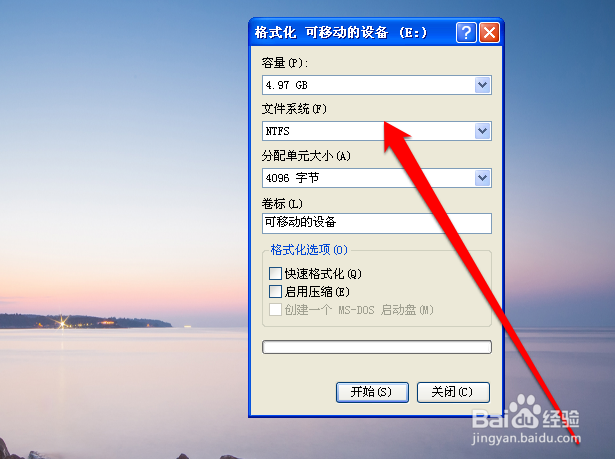Click the disabled MS-DOS startup disk checkbox
The height and width of the screenshot is (459, 615).
[275, 310]
